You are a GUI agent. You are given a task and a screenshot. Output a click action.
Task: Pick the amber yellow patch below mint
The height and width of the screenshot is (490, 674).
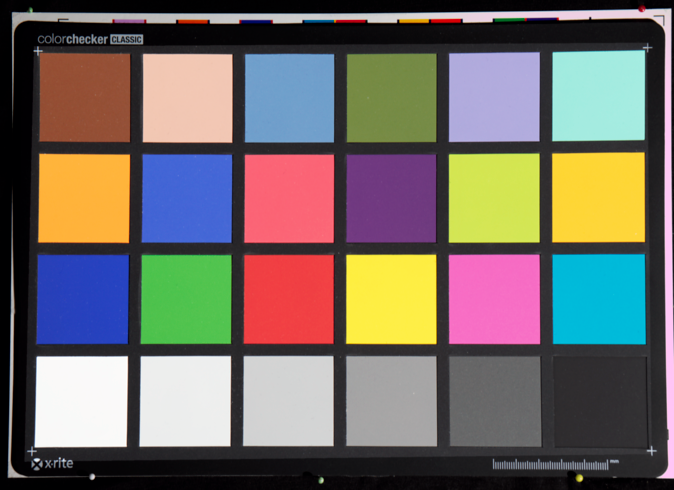[x=598, y=197]
